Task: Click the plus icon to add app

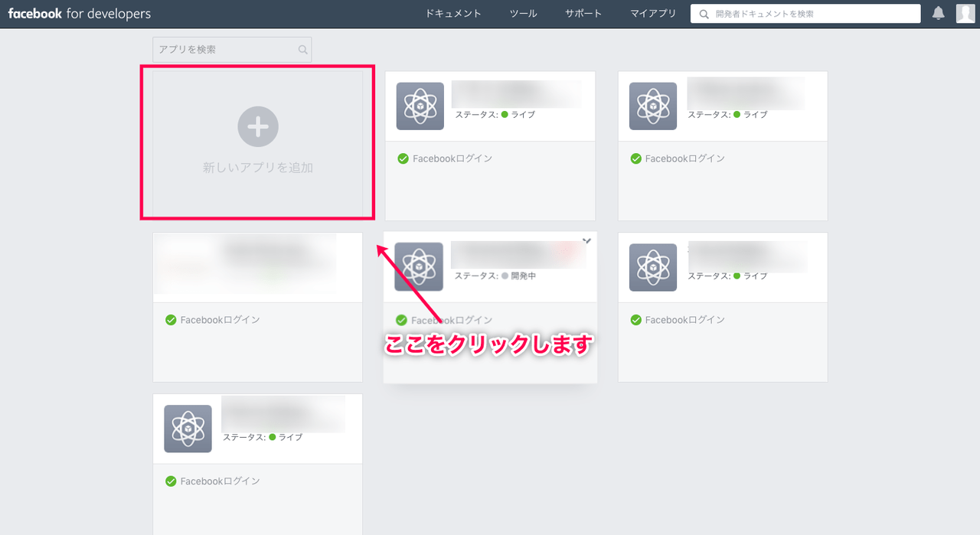Action: point(258,126)
